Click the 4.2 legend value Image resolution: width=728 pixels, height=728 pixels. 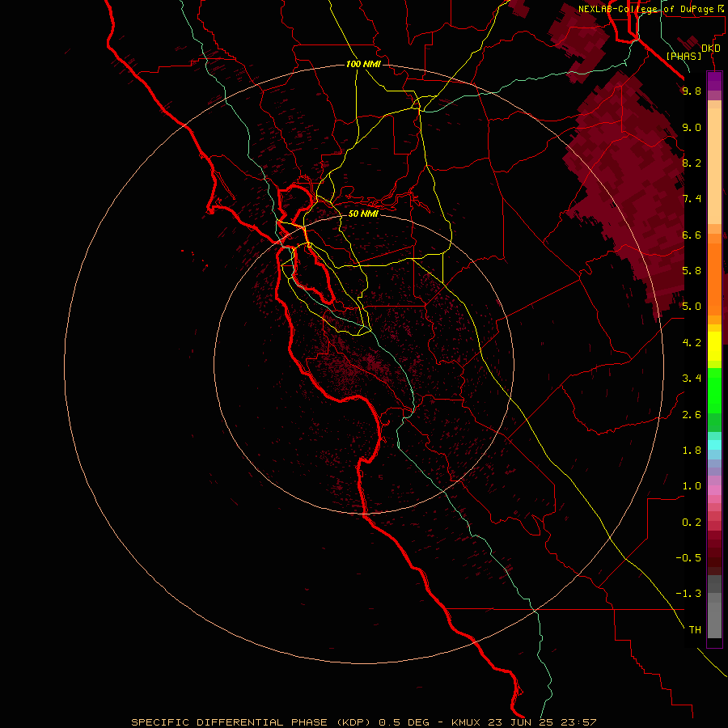692,343
